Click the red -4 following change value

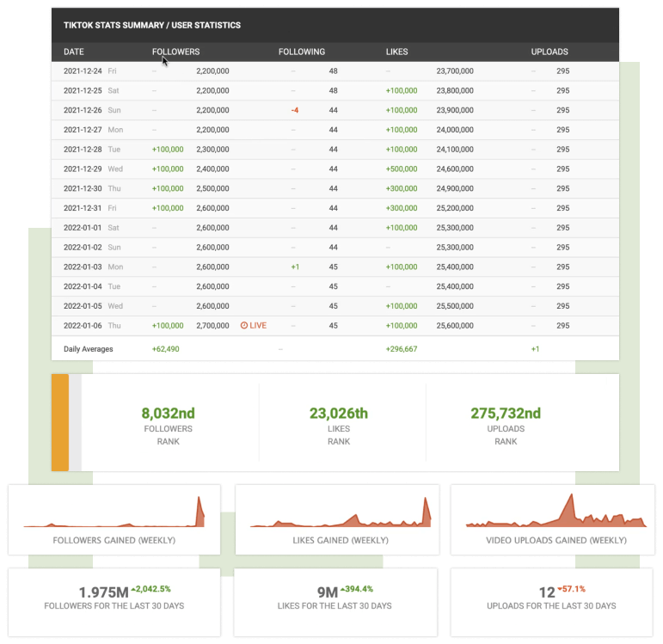point(294,110)
